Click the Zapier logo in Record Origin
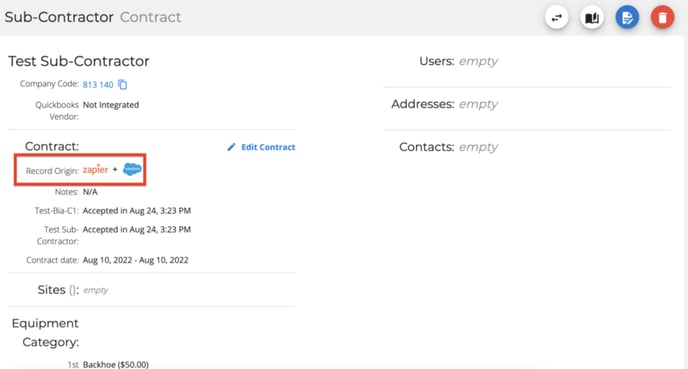Image resolution: width=688 pixels, height=369 pixels. click(95, 170)
